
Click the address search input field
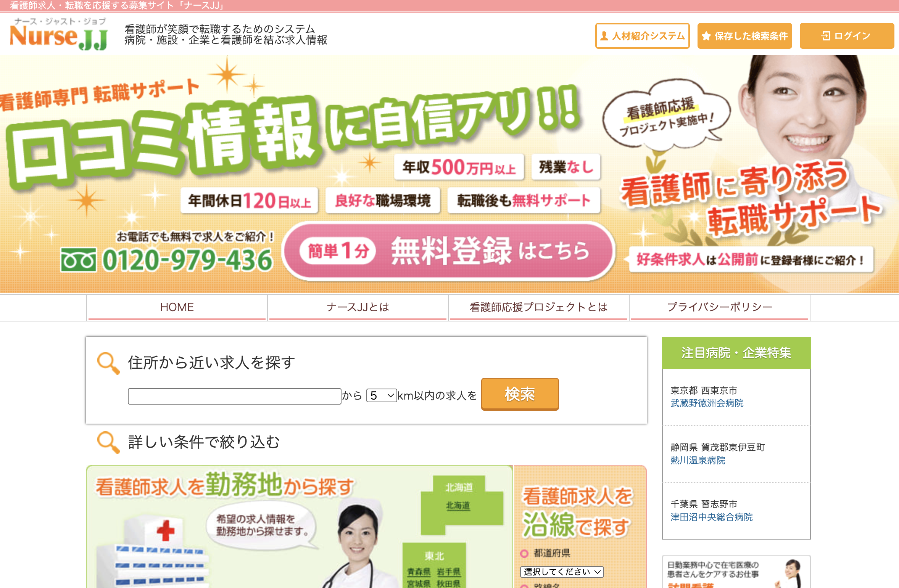click(x=234, y=396)
